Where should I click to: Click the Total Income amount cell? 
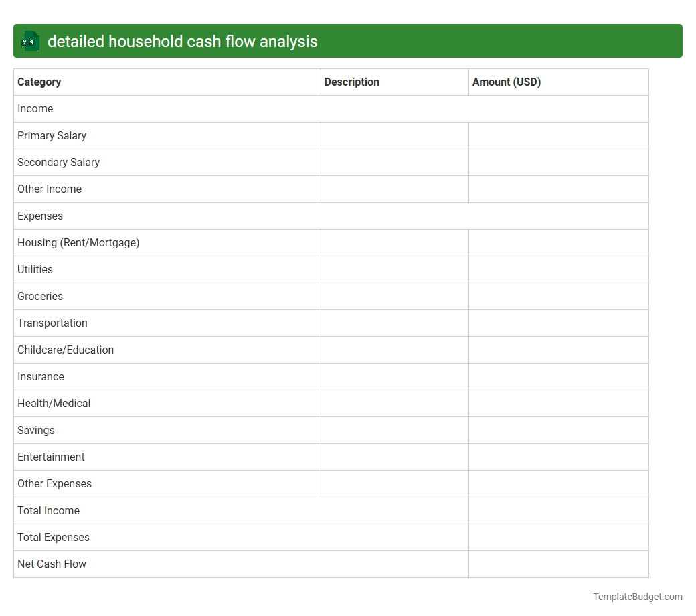558,510
